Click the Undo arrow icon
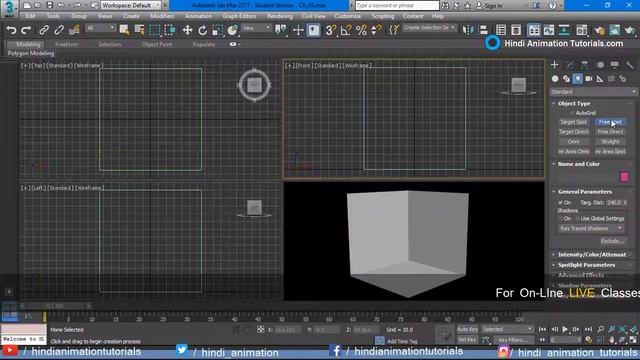Screen dimensions: 640x360 click(11, 30)
